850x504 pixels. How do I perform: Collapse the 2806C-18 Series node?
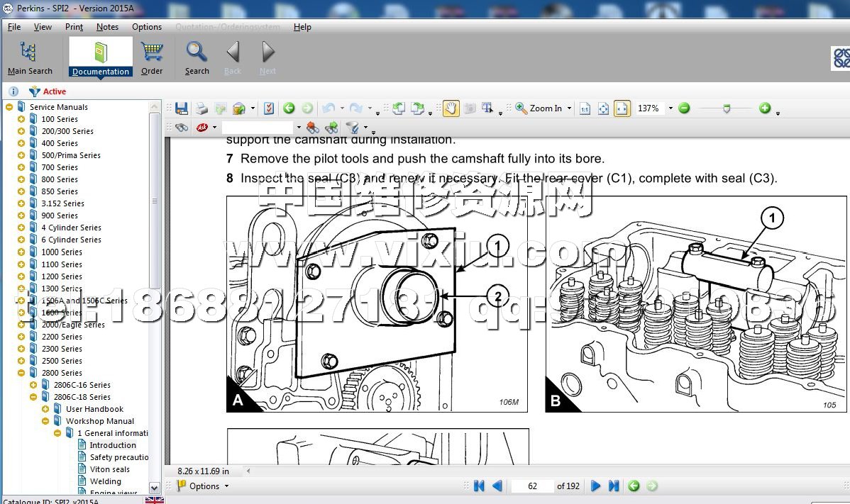pyautogui.click(x=33, y=397)
